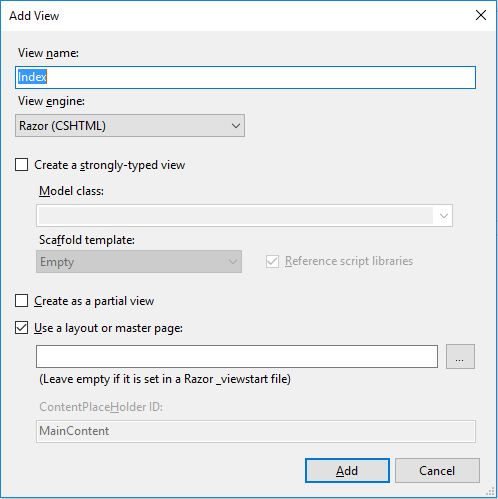This screenshot has width=498, height=499.
Task: Click the Create as a partial view label
Action: (94, 301)
